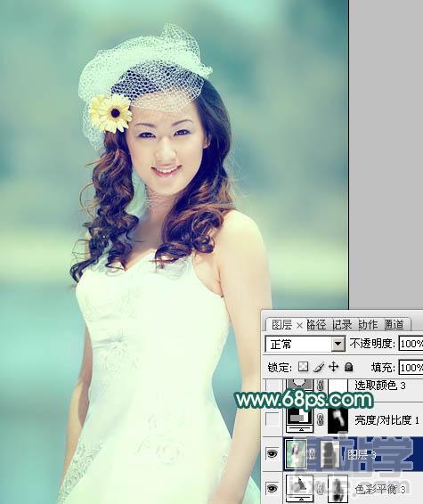Click the 色彩平衡 3 adjustment icon thumbnail
The height and width of the screenshot is (504, 423).
tap(299, 489)
